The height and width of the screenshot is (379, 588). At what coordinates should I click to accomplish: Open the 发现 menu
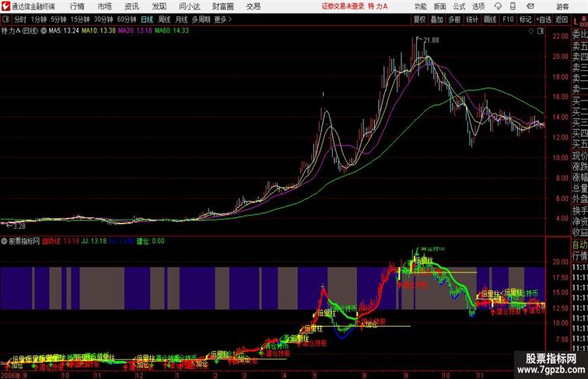[x=159, y=6]
